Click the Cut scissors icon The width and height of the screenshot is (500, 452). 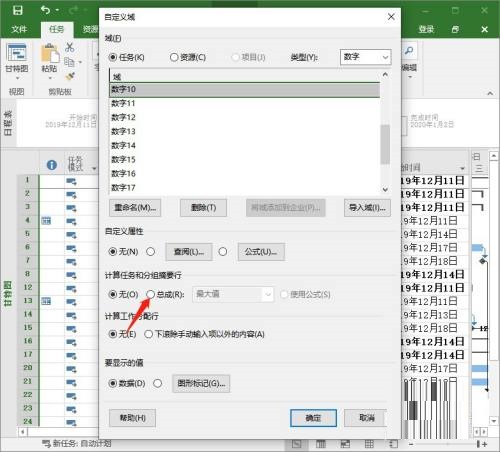[x=69, y=47]
